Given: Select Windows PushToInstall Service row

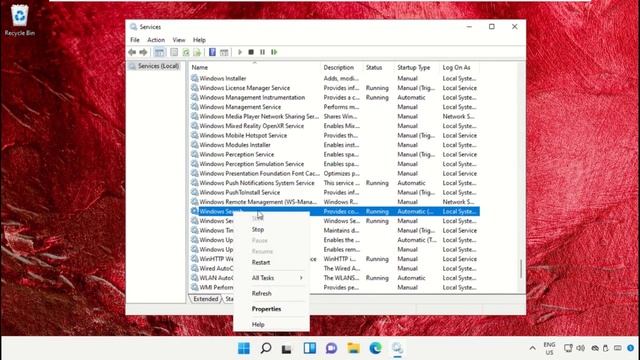Looking at the screenshot, I should [334, 192].
